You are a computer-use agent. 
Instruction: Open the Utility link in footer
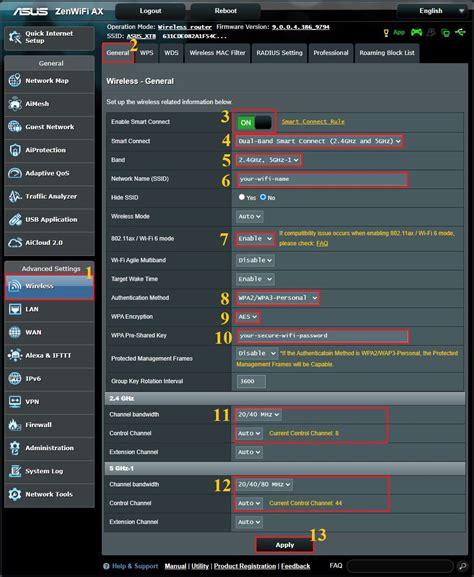click(x=200, y=566)
